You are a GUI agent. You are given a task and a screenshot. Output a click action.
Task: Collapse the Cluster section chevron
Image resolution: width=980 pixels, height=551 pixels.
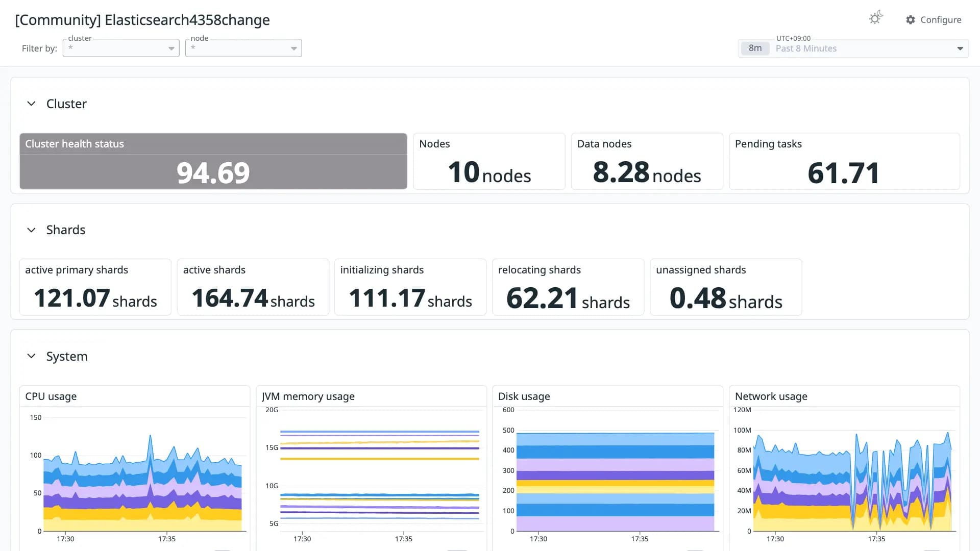[x=31, y=104]
